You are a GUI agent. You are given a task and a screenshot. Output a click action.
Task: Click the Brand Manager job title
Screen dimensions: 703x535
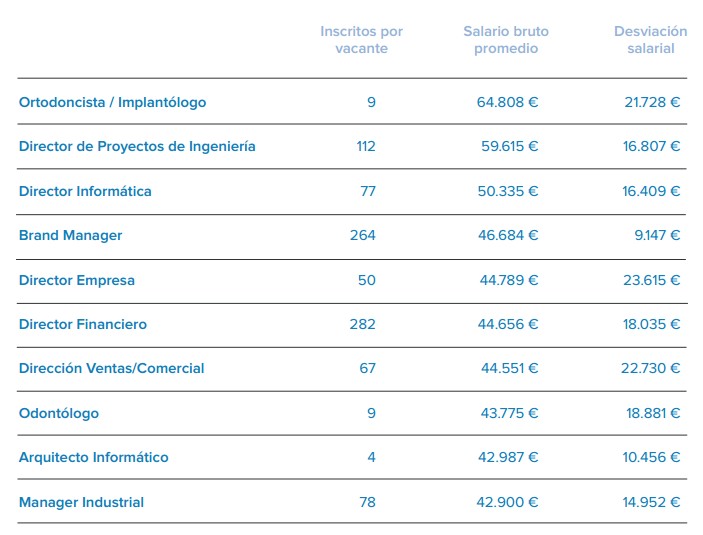[x=70, y=235]
